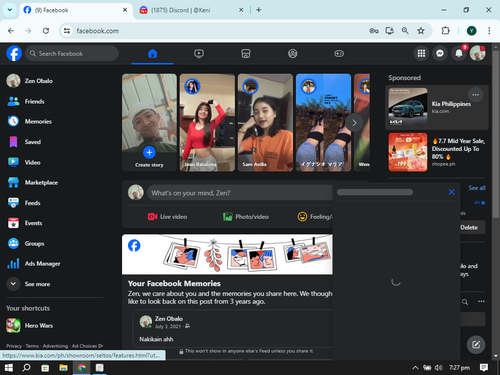The width and height of the screenshot is (500, 375).
Task: Open contacts options three-dot menu
Action: pyautogui.click(x=481, y=302)
